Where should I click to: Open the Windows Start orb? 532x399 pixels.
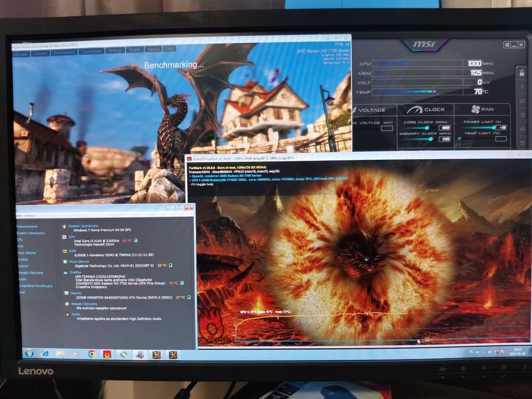tap(29, 353)
